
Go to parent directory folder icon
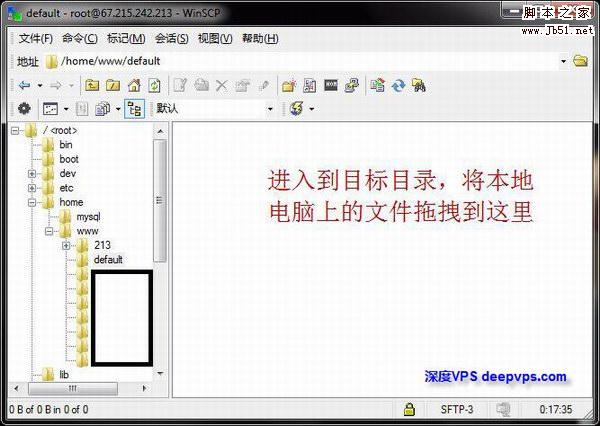point(92,85)
